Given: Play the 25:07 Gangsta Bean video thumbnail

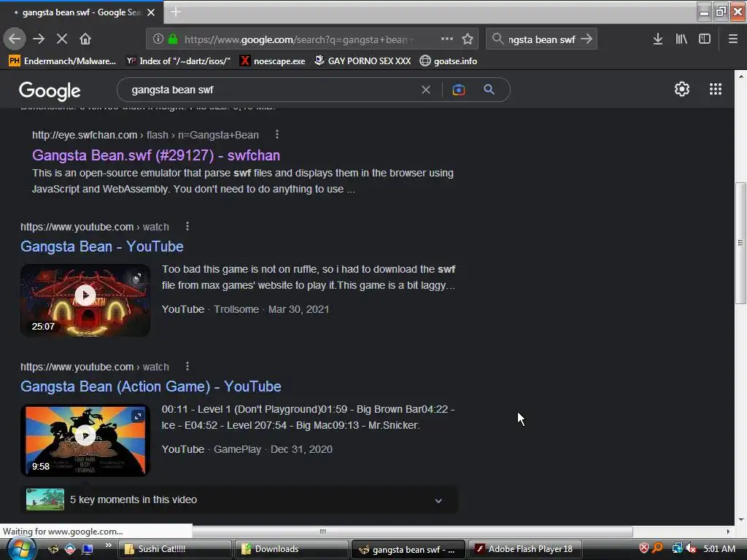Looking at the screenshot, I should point(85,300).
